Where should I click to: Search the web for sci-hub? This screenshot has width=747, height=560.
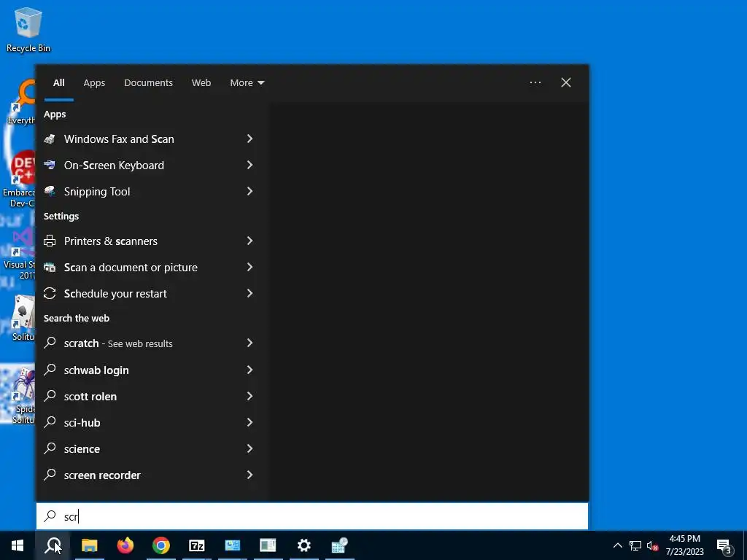coord(149,422)
